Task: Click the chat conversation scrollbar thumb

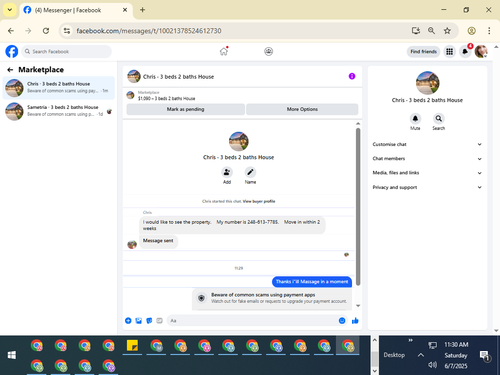Action: (x=358, y=207)
